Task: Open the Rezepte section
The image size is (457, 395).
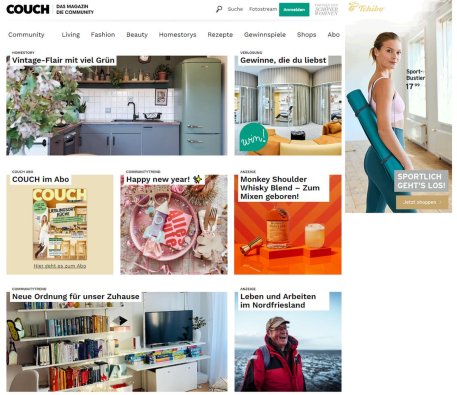Action: [220, 35]
